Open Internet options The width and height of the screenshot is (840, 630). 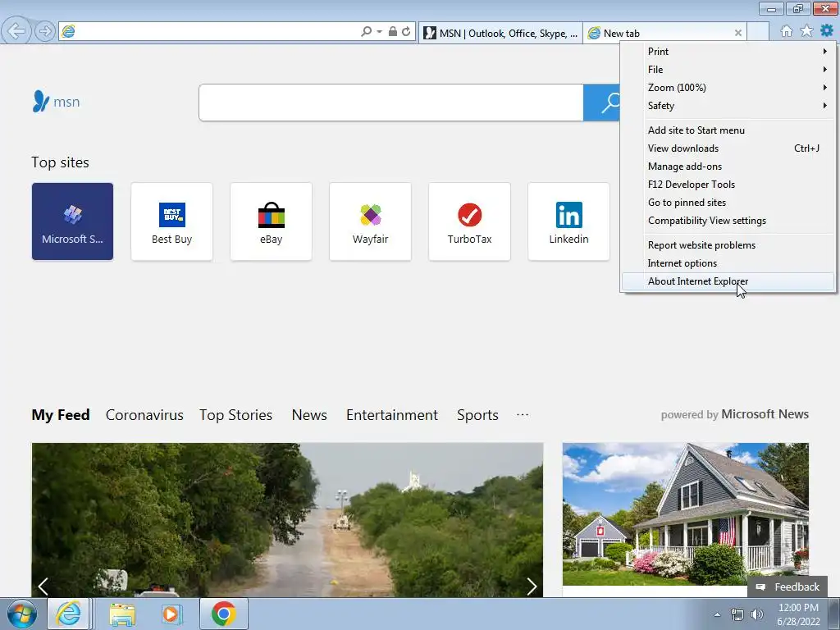[728, 263]
